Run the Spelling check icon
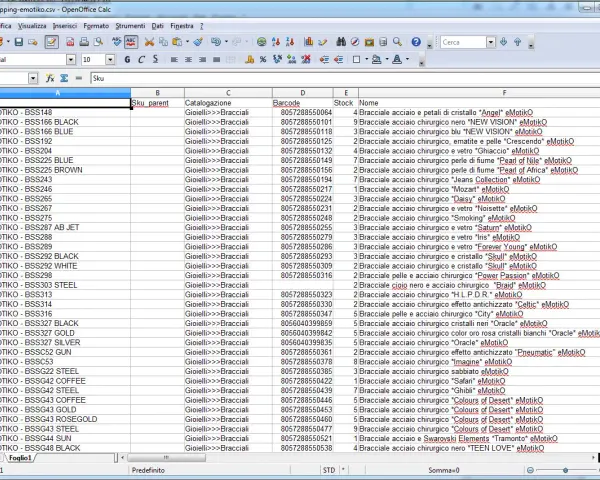This screenshot has width=600, height=480. [x=117, y=42]
